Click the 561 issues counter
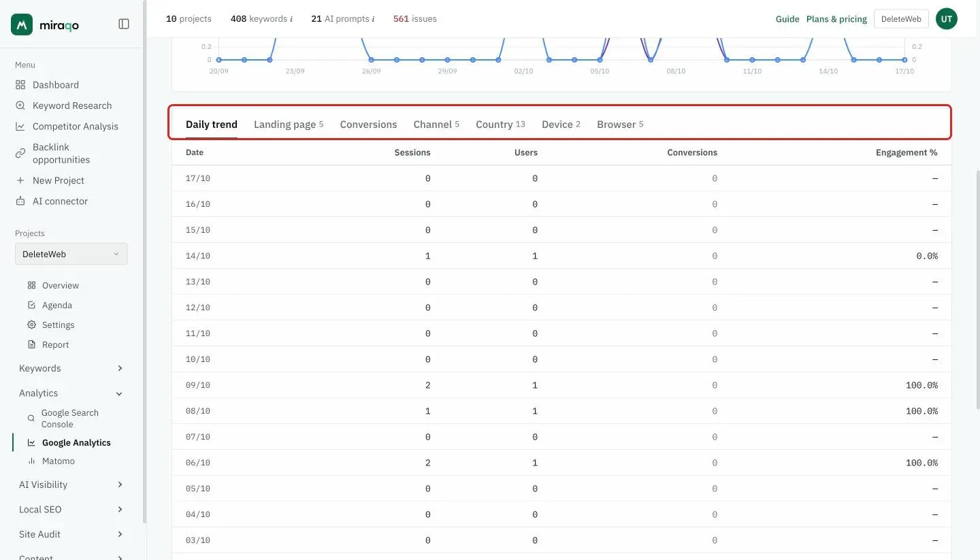 click(415, 19)
